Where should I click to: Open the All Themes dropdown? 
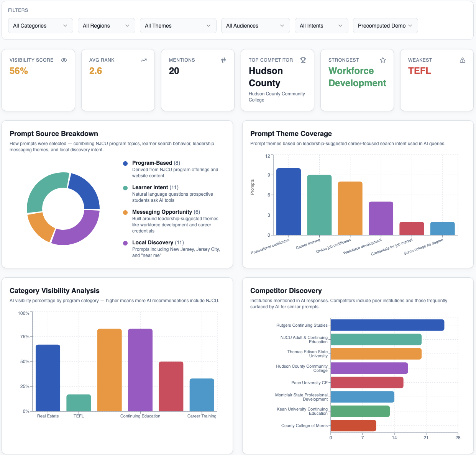[x=178, y=26]
